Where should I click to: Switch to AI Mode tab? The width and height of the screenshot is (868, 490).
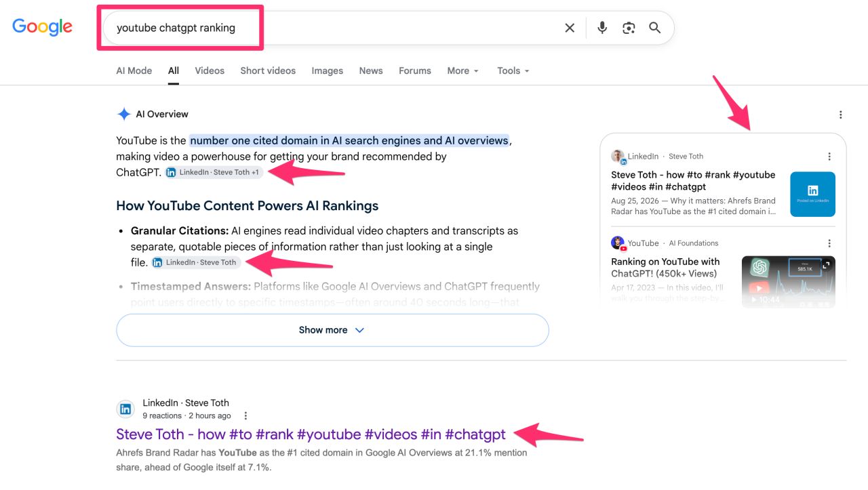[134, 70]
